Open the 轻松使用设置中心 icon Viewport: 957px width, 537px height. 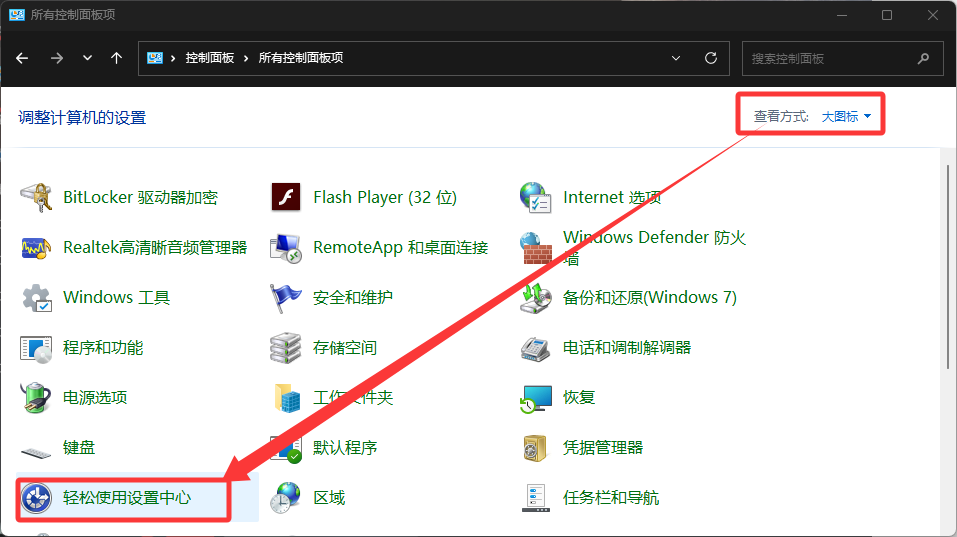coord(37,497)
